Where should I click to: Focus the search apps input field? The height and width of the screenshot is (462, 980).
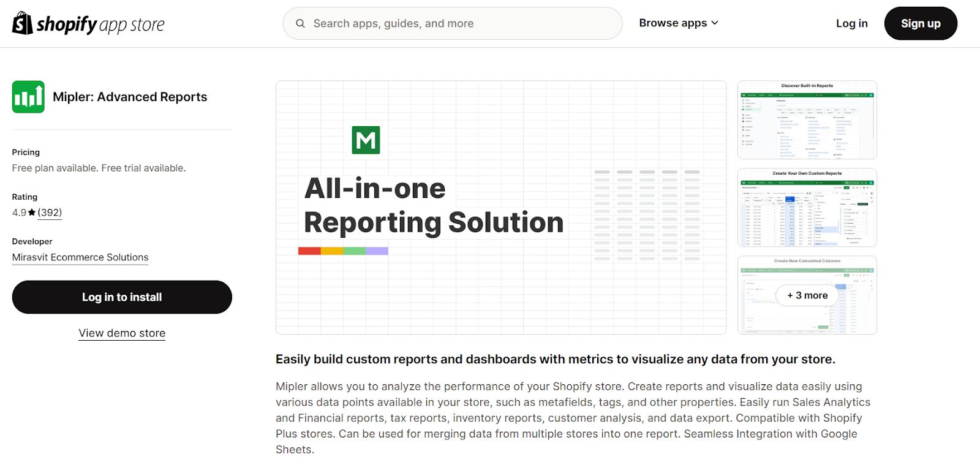(x=453, y=23)
